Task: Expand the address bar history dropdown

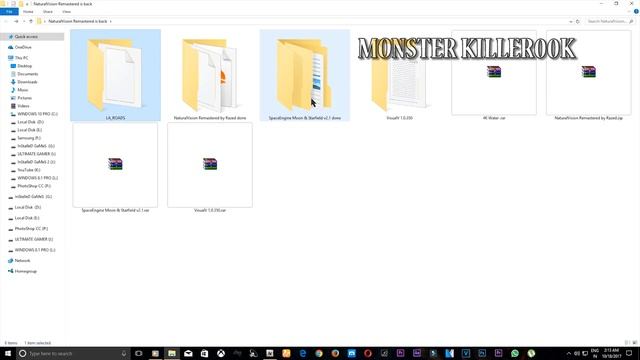Action: coord(570,21)
